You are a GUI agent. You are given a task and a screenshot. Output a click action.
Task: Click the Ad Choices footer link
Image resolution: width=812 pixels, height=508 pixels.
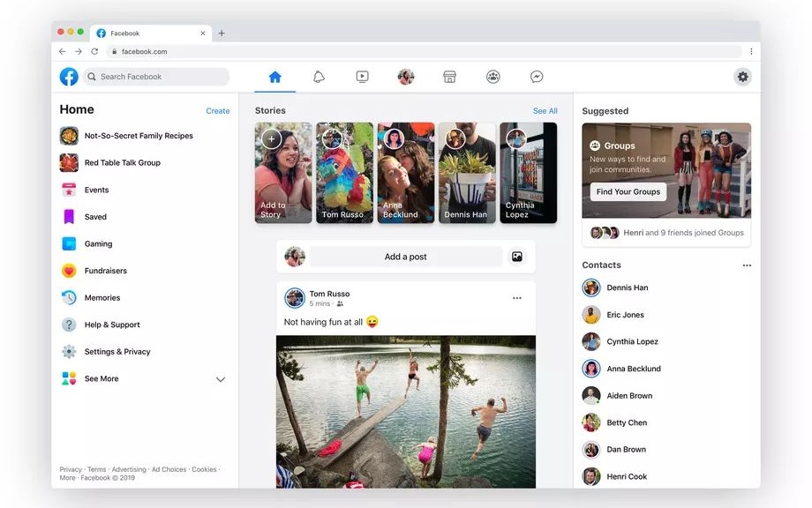click(x=169, y=469)
